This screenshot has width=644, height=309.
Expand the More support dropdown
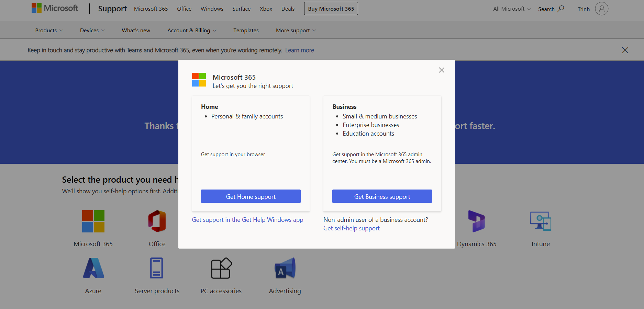[296, 30]
